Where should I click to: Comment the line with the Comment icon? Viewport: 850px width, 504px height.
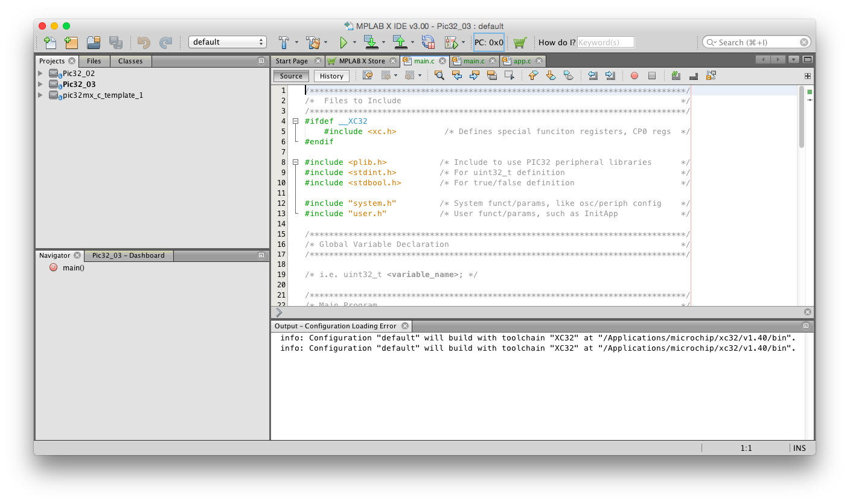pyautogui.click(x=676, y=75)
